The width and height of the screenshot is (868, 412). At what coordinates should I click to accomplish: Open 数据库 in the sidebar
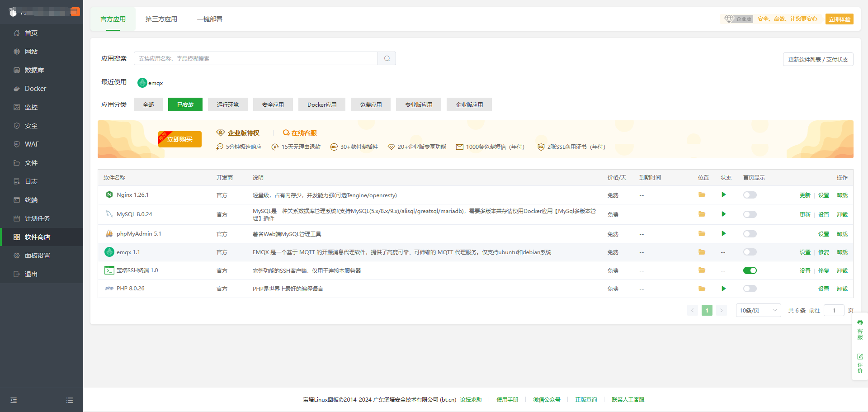[42, 70]
